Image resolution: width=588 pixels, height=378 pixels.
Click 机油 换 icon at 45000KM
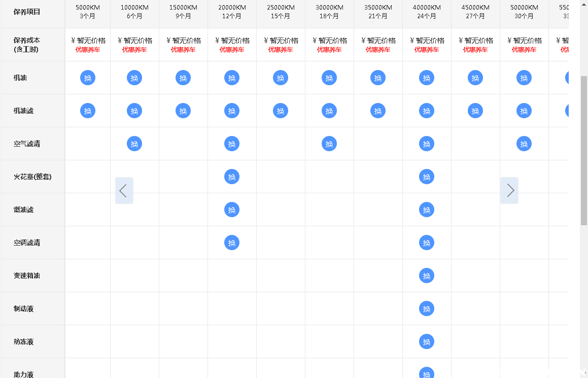[x=475, y=78]
